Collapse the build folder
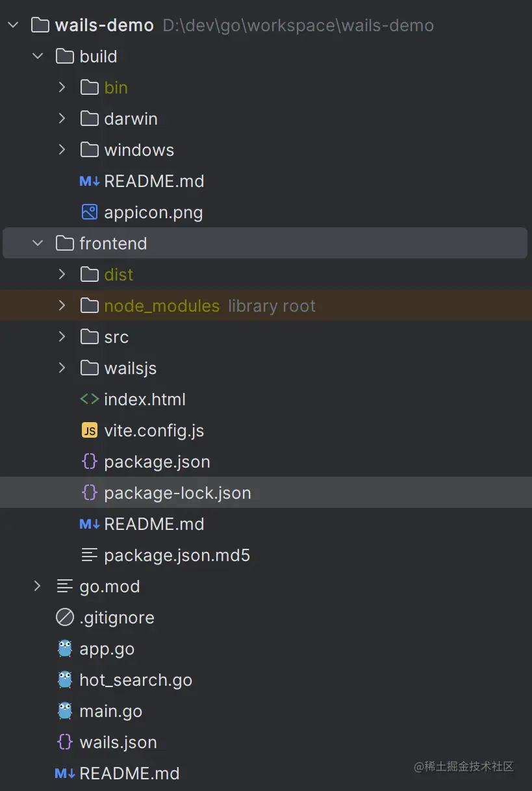 38,56
